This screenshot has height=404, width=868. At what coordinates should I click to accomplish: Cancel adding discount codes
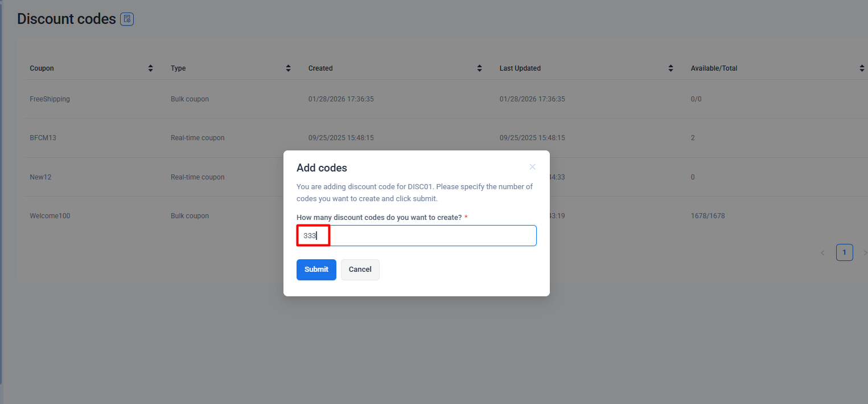(360, 270)
